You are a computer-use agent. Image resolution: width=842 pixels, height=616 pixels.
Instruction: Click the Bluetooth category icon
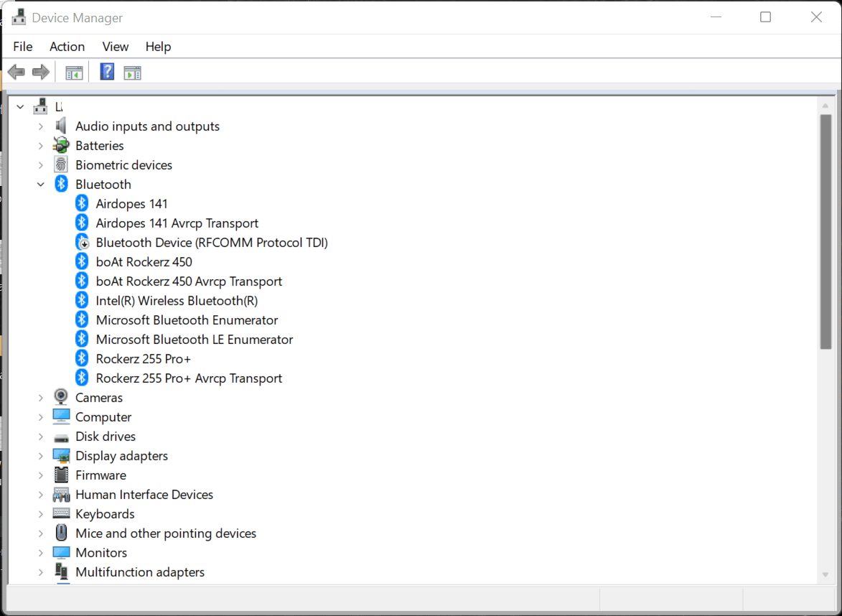(61, 184)
